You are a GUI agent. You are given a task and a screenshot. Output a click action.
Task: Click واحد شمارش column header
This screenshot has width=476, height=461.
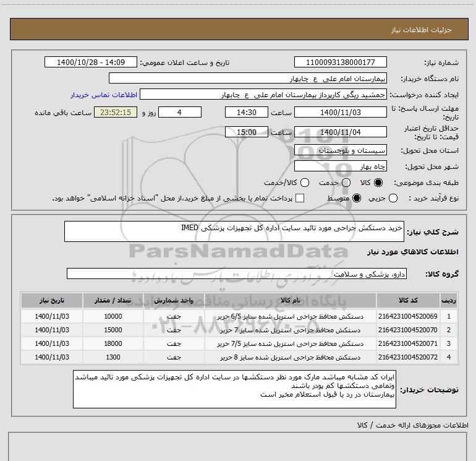click(174, 300)
